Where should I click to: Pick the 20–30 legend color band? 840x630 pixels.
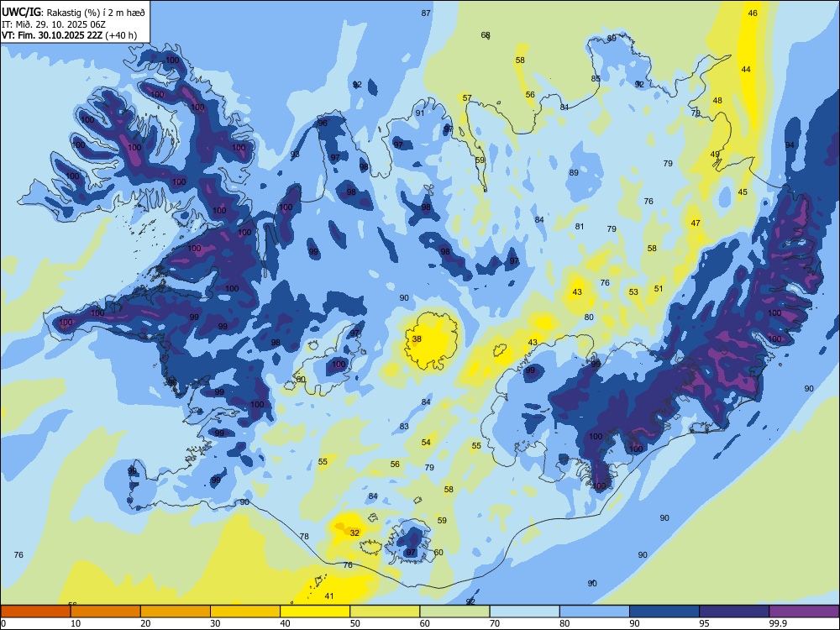pos(176,612)
